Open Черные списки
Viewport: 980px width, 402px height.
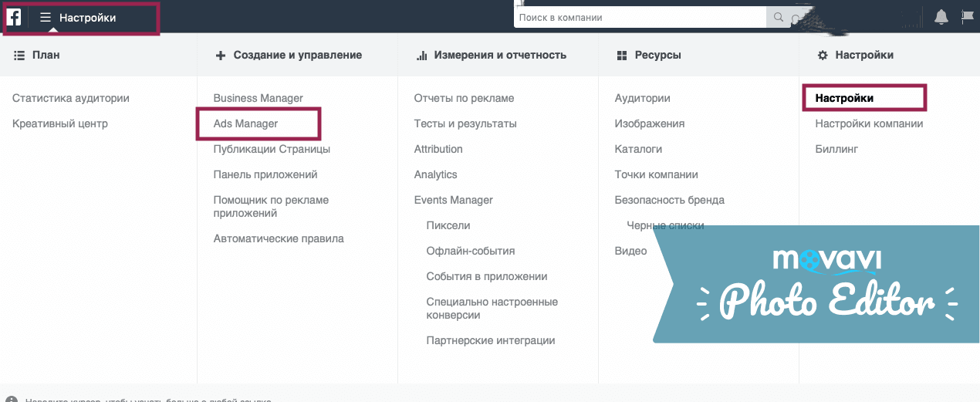pos(665,225)
